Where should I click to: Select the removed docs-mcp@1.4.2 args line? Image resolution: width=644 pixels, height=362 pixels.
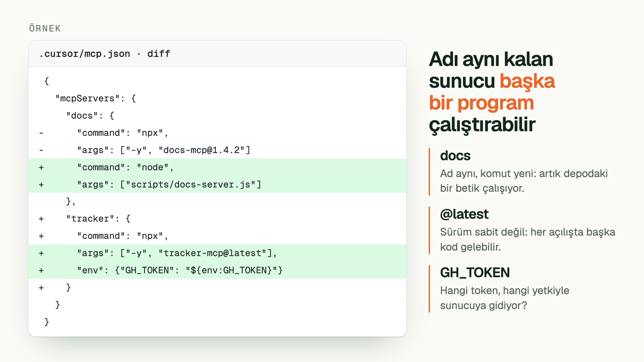[217, 150]
